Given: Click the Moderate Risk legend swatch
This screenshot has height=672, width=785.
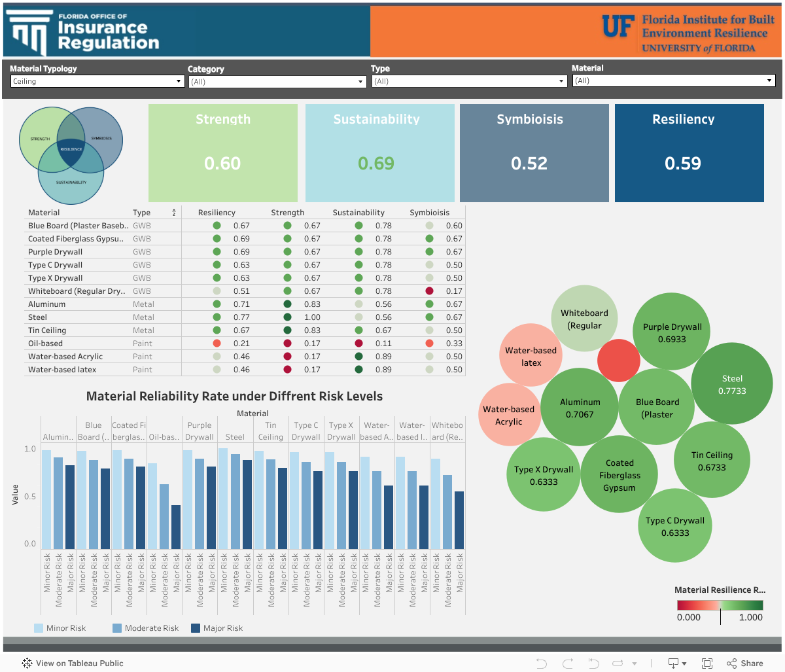Looking at the screenshot, I should click(117, 628).
